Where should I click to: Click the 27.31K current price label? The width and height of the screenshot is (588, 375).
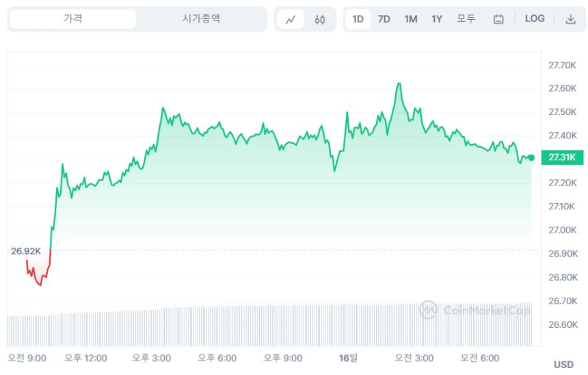(x=563, y=157)
